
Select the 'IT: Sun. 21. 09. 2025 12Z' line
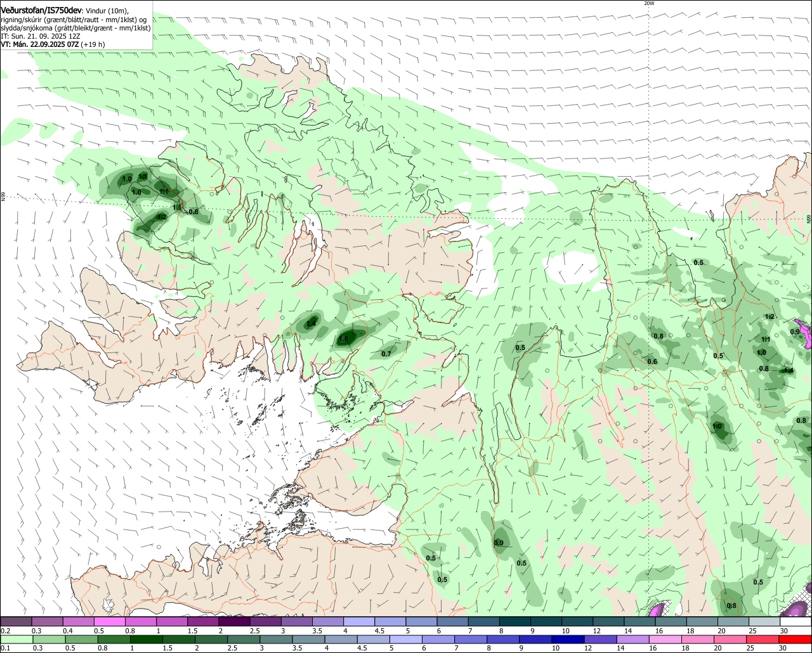[x=40, y=36]
